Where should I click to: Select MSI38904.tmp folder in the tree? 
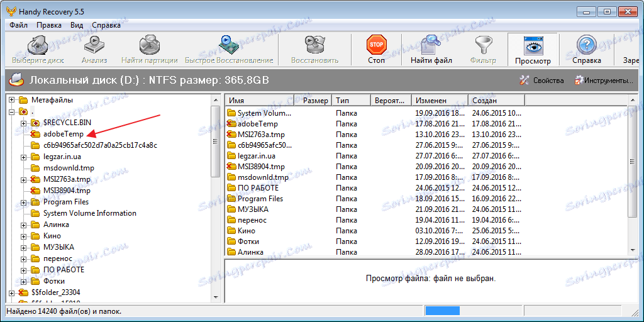[x=67, y=191]
